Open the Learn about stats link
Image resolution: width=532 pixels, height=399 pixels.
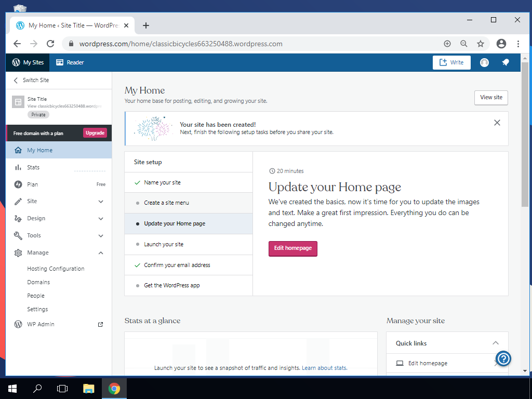tap(324, 368)
